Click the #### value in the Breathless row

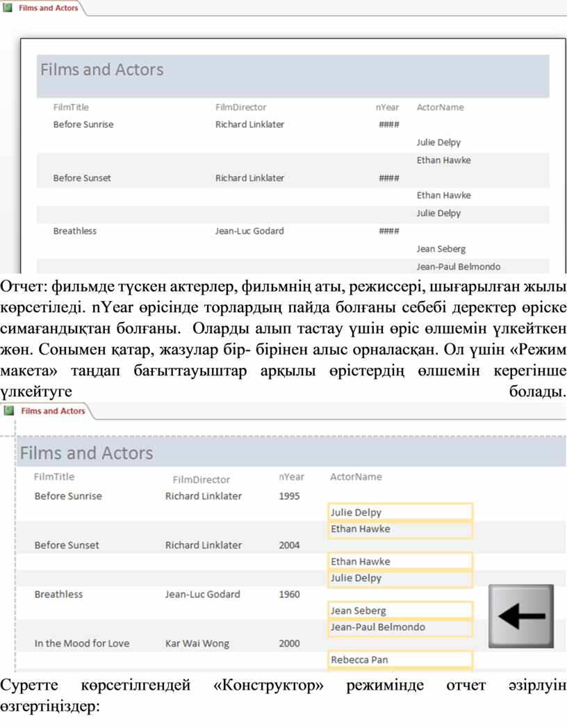click(x=389, y=231)
